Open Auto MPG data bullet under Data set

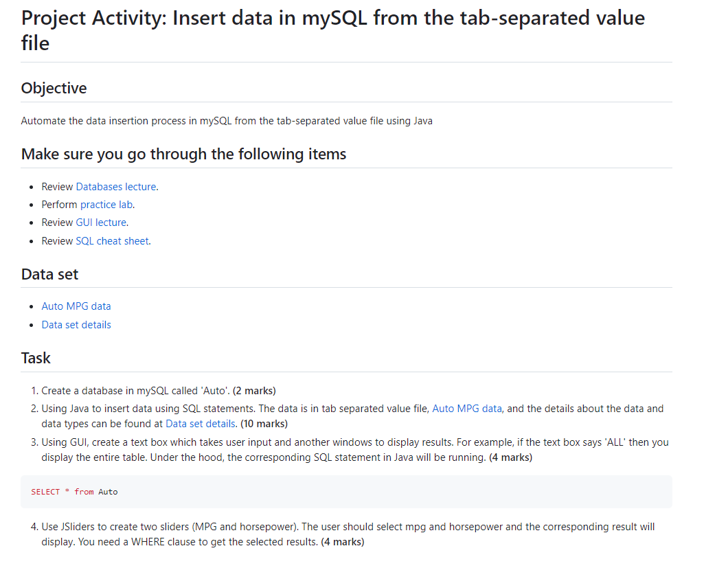[76, 306]
